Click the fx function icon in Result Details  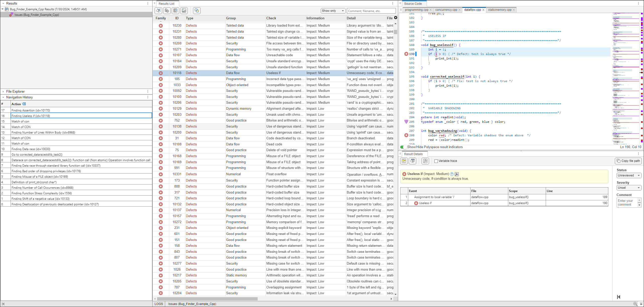[x=425, y=161]
